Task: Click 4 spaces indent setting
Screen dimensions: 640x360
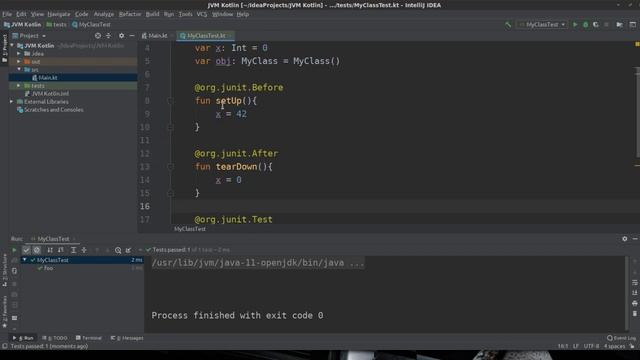Action: 614,346
